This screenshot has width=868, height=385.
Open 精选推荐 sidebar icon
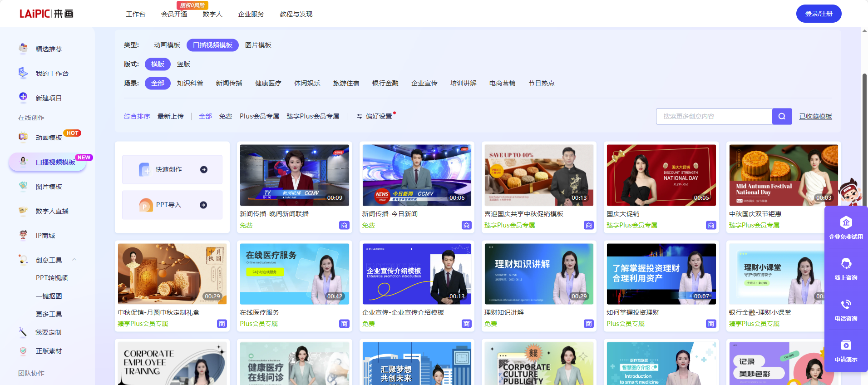pos(23,48)
